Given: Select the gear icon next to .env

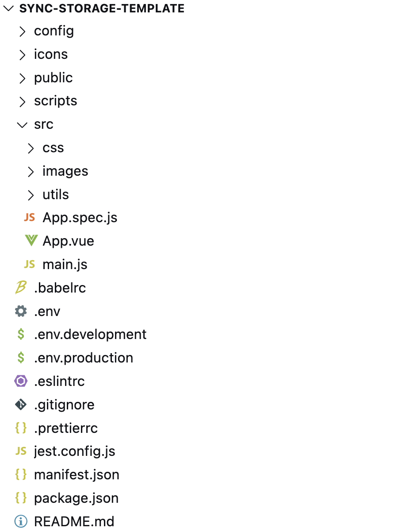Looking at the screenshot, I should 21,311.
